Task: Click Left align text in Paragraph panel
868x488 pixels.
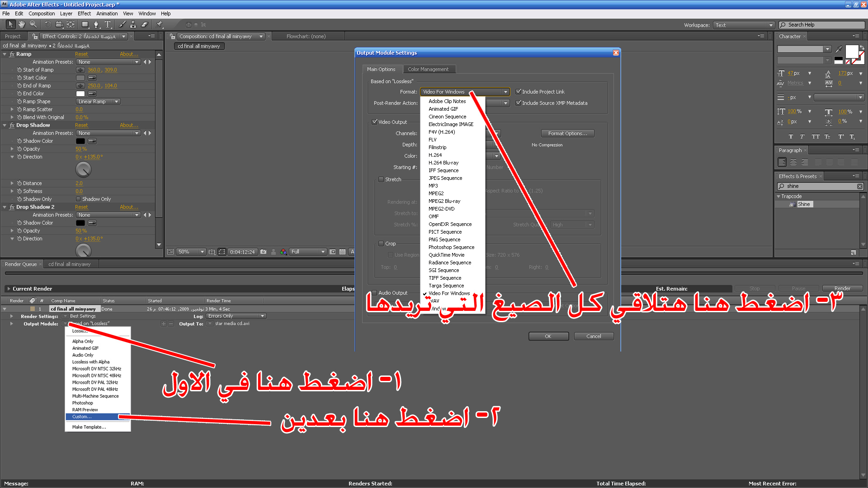Action: click(782, 162)
